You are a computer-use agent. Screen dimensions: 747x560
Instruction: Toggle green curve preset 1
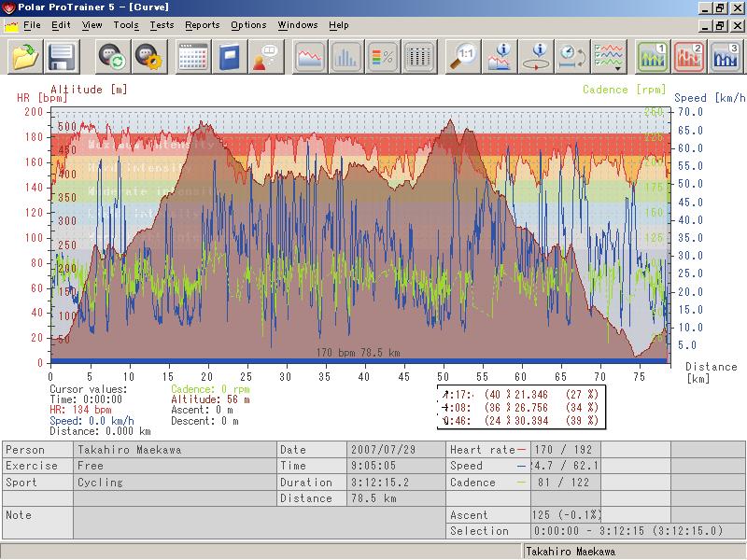pyautogui.click(x=652, y=57)
